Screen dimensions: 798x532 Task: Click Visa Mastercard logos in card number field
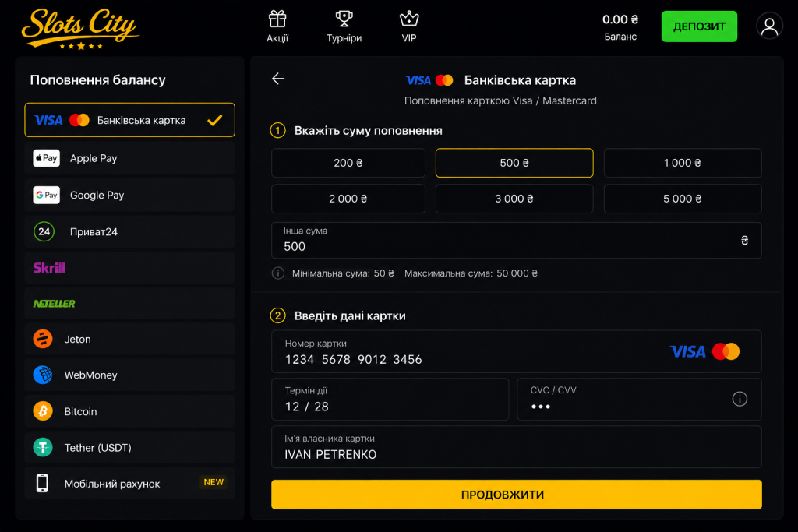(x=704, y=351)
